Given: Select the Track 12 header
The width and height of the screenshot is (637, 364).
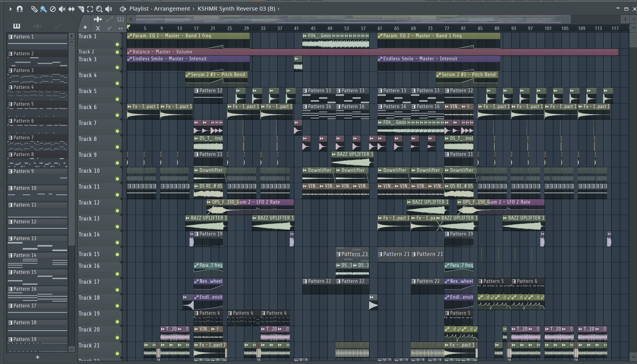Looking at the screenshot, I should coord(100,207).
